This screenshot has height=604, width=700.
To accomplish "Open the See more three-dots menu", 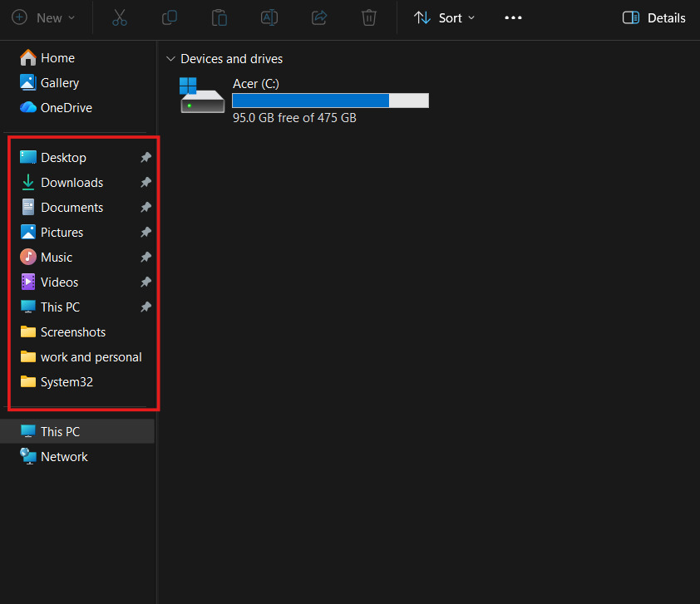I will tap(513, 17).
